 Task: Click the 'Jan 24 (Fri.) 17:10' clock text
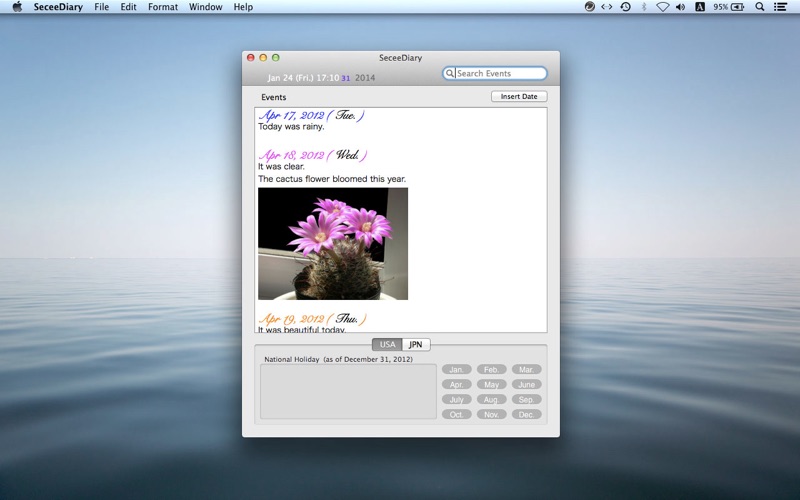[x=303, y=78]
